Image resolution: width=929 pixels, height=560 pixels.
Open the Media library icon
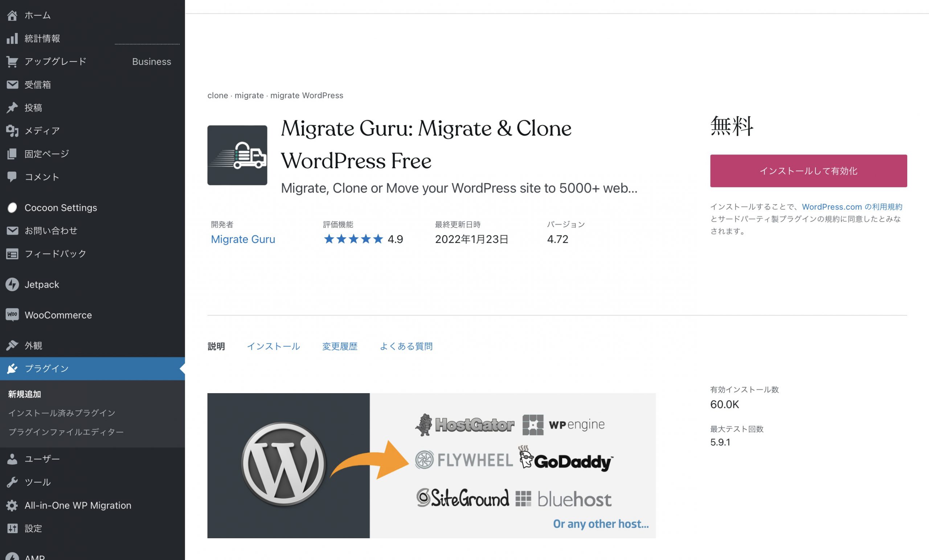pyautogui.click(x=12, y=131)
